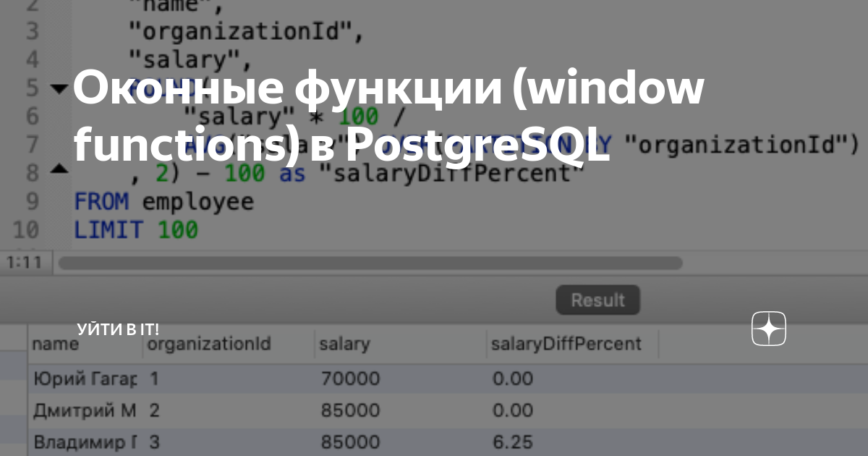Select the row containing Дмитрий М
This screenshot has width=868, height=456.
(x=217, y=410)
